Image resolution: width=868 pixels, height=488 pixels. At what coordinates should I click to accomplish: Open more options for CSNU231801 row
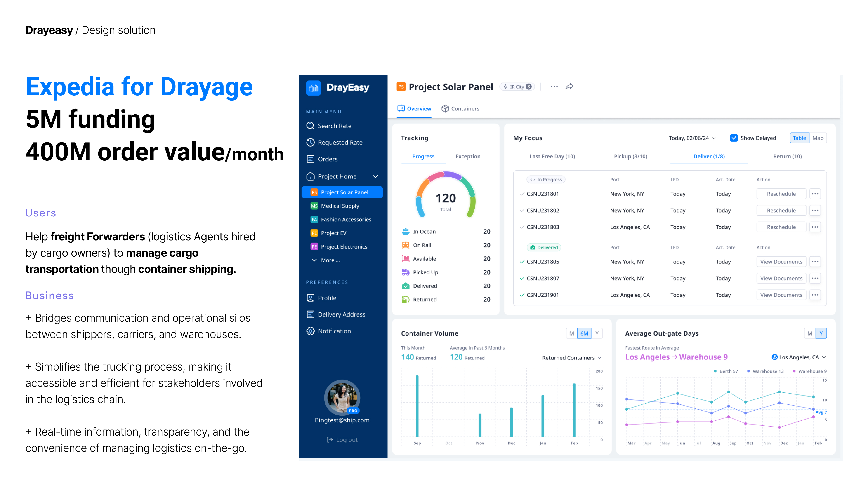815,194
